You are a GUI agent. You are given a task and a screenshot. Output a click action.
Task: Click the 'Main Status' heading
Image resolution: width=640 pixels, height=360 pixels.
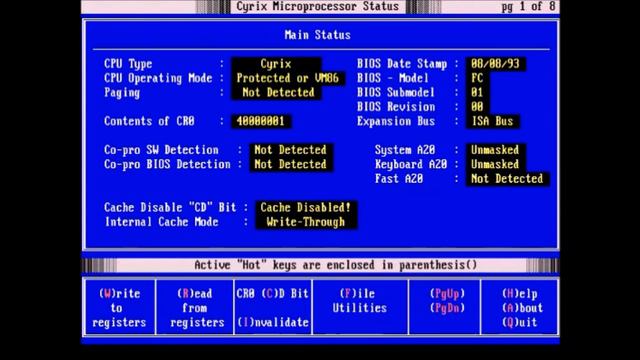pos(318,35)
